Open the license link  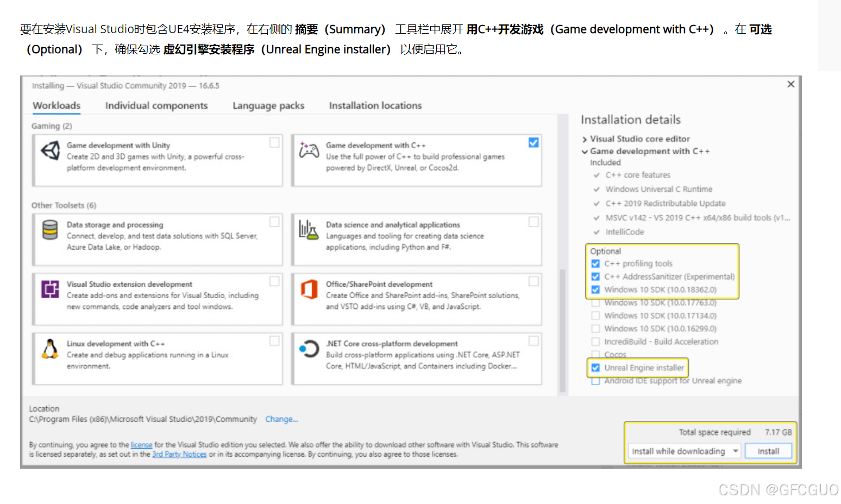point(141,445)
